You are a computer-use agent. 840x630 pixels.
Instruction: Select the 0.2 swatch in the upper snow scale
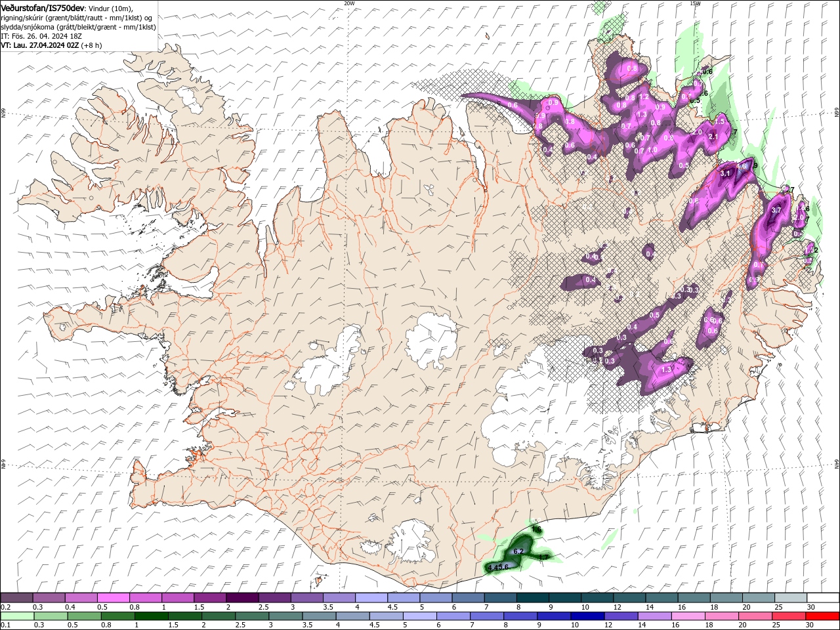click(x=16, y=598)
